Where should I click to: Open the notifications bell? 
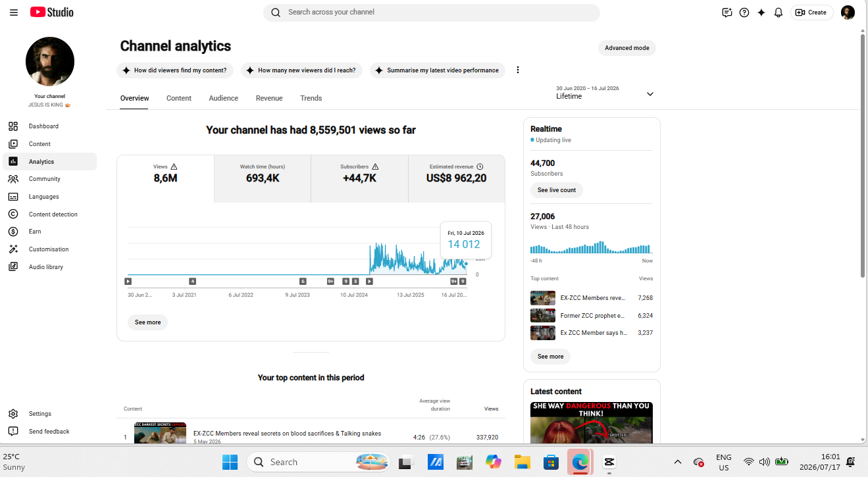[x=779, y=13]
